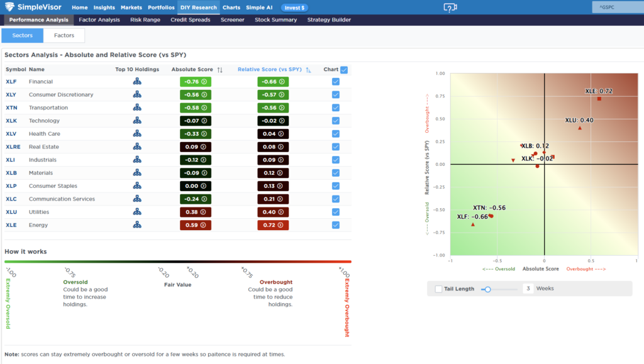
Task: Open Top 10 Holdings for XLF Financial
Action: (x=137, y=81)
